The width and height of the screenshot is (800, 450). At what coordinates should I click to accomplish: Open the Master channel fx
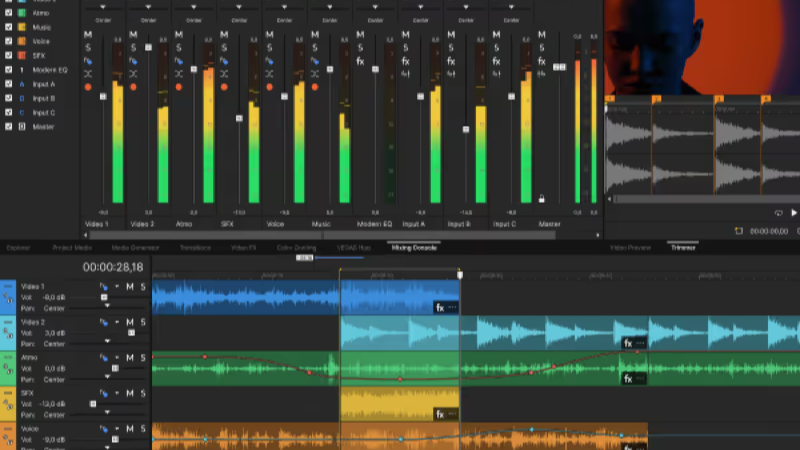pyautogui.click(x=541, y=61)
